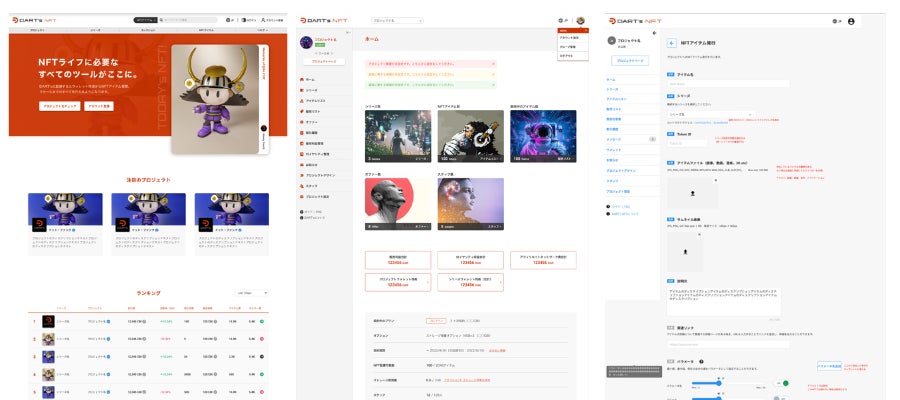Click the オファー icon in dashboard sidebar

point(301,122)
